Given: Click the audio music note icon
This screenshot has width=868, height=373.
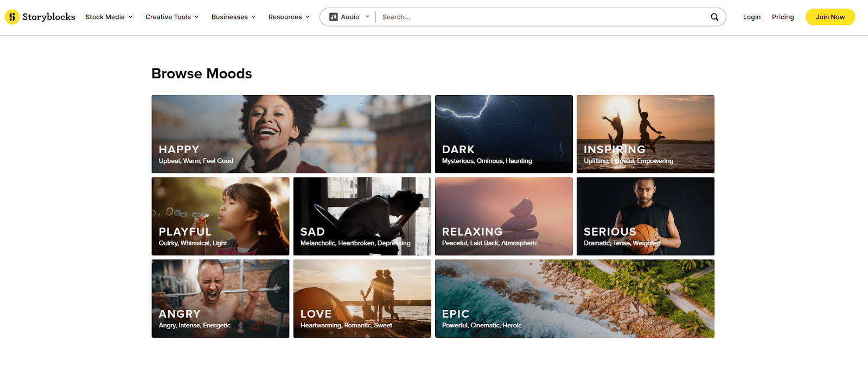Looking at the screenshot, I should pyautogui.click(x=334, y=17).
